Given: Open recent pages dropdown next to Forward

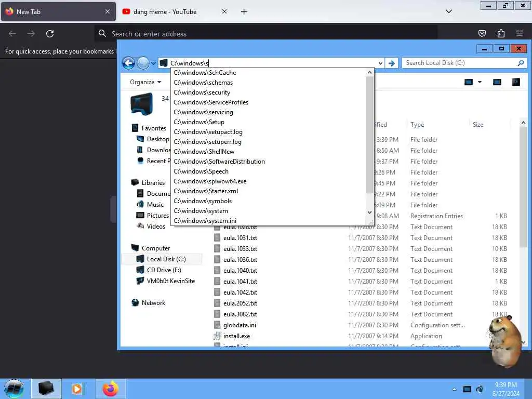Looking at the screenshot, I should [x=153, y=63].
